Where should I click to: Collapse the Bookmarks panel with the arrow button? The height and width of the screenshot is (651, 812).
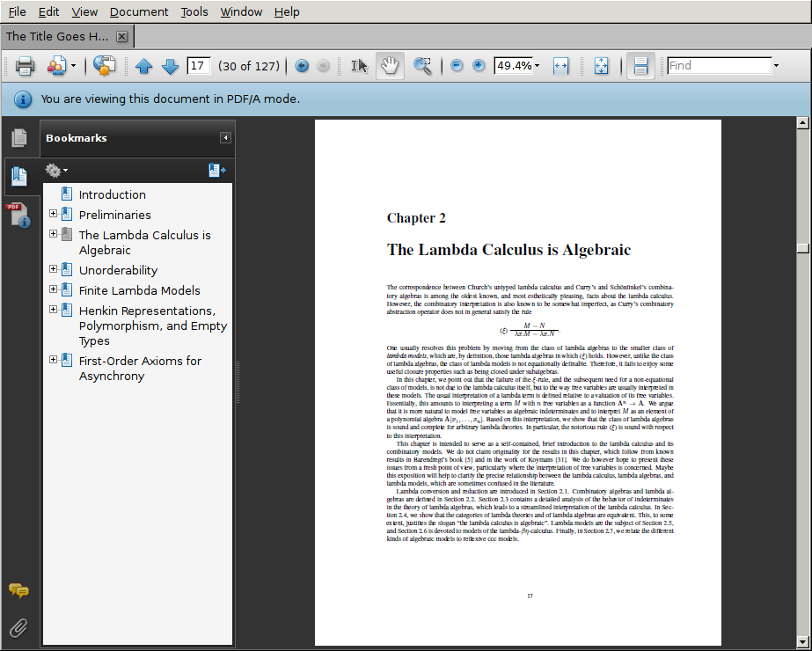click(225, 138)
